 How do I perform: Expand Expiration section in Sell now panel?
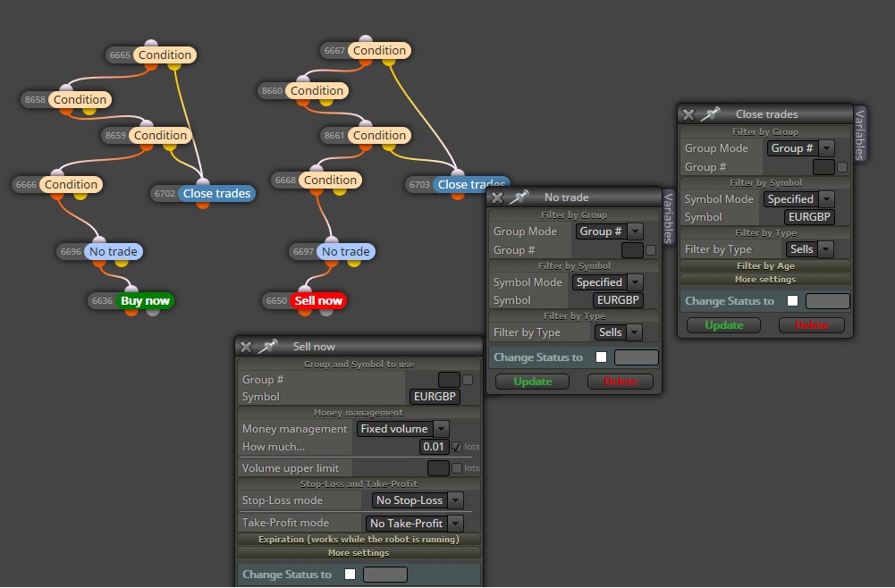click(359, 540)
